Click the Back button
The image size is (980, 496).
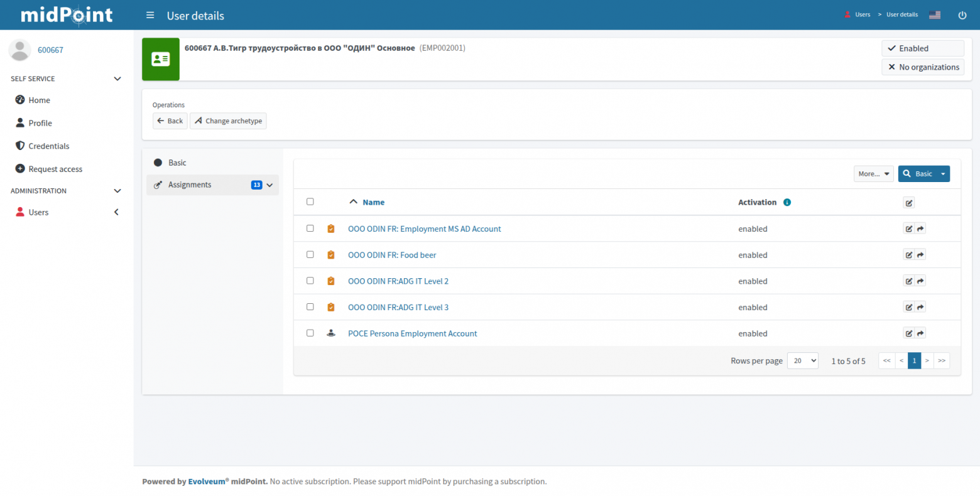coord(170,121)
